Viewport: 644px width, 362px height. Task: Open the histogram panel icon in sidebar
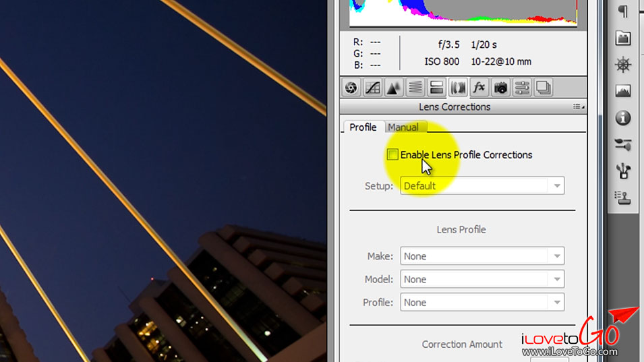tap(622, 91)
